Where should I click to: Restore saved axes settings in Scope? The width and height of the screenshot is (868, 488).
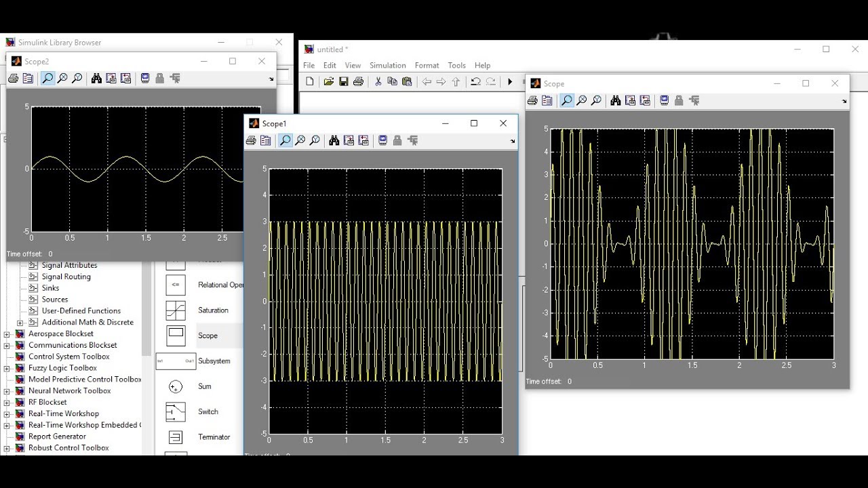pos(645,100)
